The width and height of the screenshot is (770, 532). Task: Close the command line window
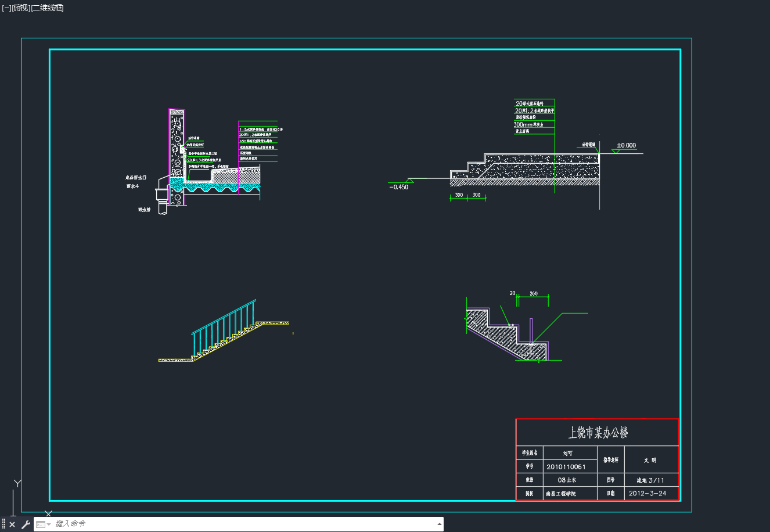click(x=12, y=524)
